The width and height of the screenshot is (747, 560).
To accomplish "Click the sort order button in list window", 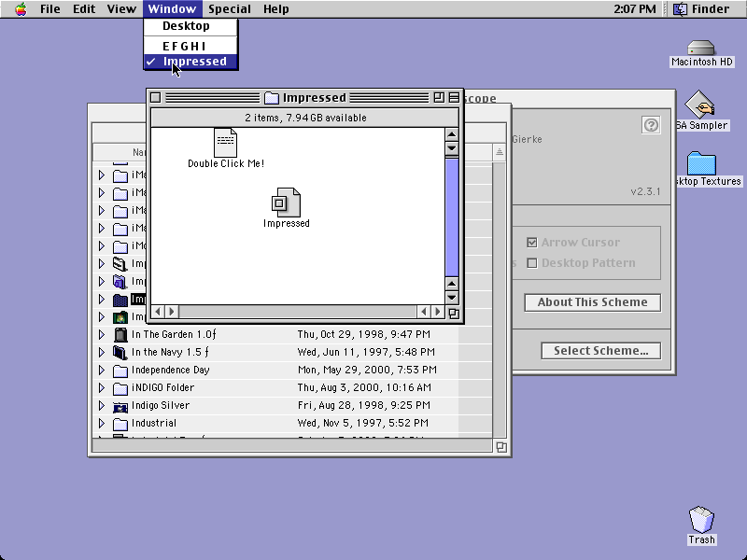I will pos(499,152).
